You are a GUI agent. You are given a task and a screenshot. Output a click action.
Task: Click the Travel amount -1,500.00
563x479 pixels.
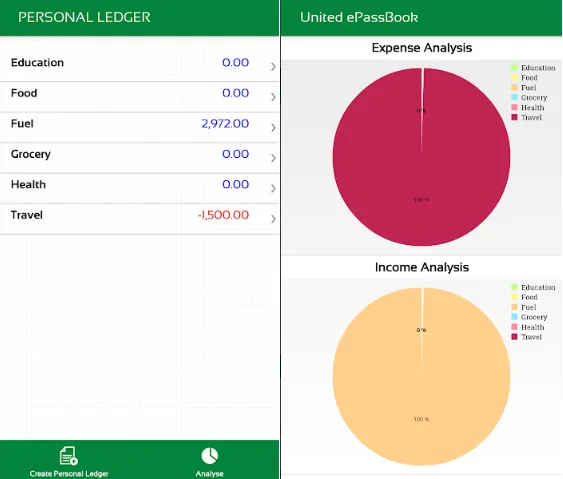[x=223, y=215]
